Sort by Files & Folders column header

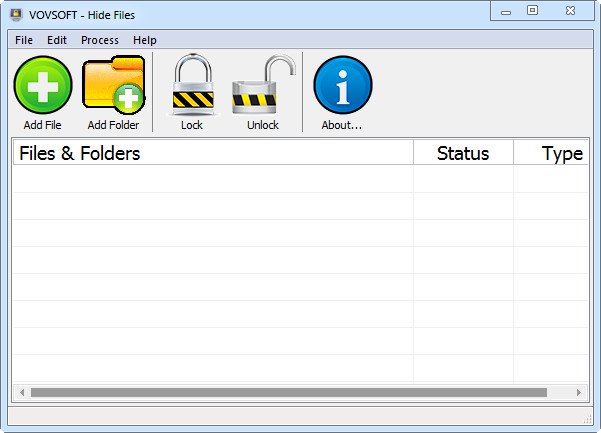[x=213, y=153]
